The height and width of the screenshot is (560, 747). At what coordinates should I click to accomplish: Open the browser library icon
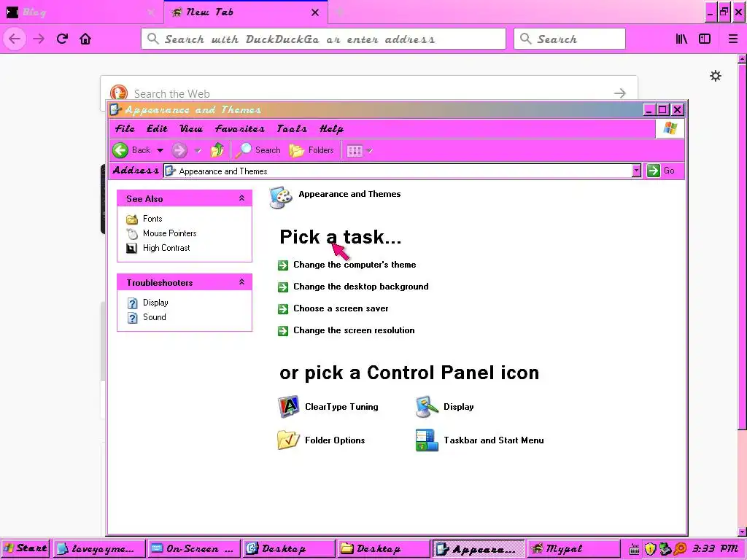pyautogui.click(x=682, y=39)
